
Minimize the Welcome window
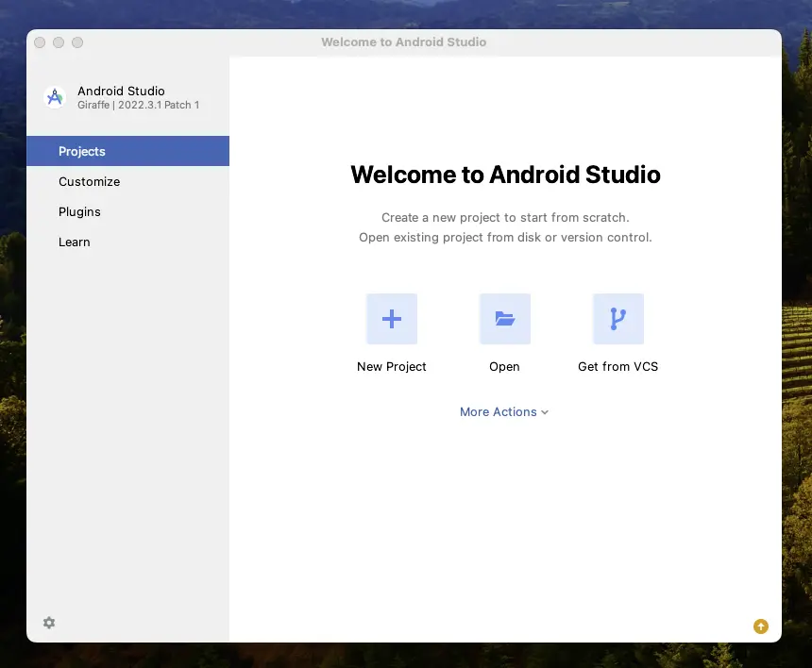click(x=59, y=42)
